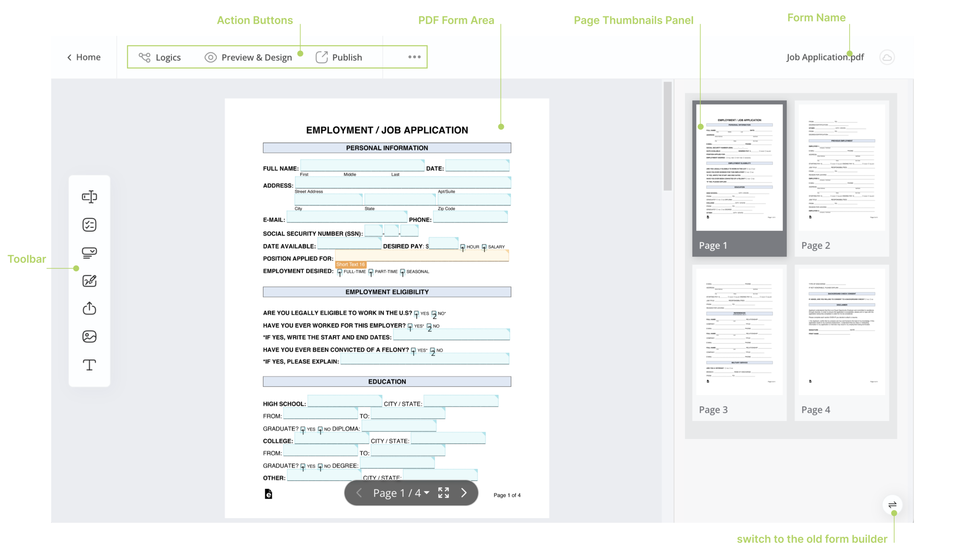Click the DATE AVAILABLE input field
Image resolution: width=965 pixels, height=560 pixels.
pyautogui.click(x=349, y=243)
